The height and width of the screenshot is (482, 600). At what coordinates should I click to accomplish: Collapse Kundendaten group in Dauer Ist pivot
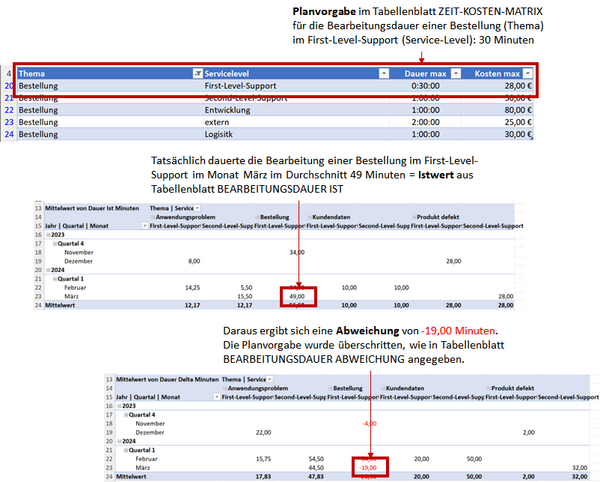[x=309, y=217]
